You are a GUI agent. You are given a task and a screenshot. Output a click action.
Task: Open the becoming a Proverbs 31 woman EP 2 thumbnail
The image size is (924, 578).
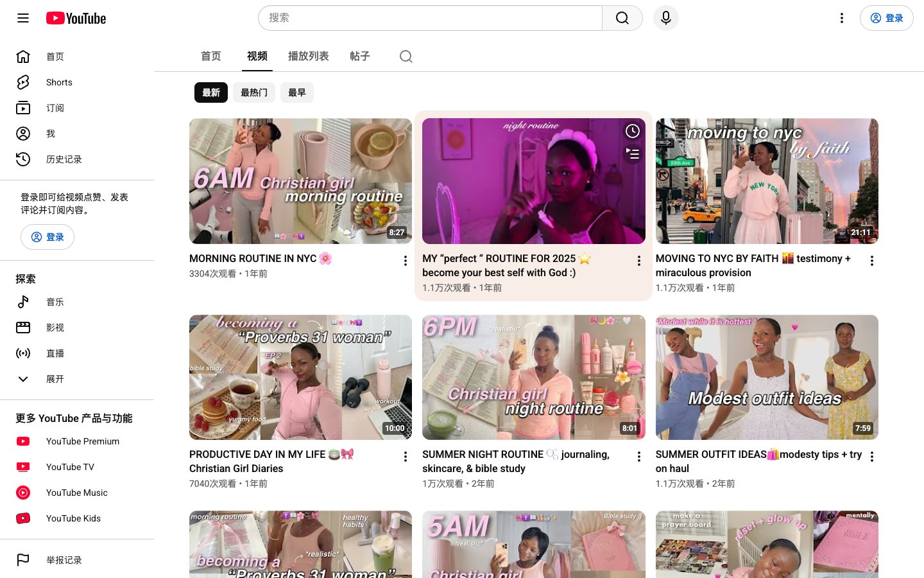pyautogui.click(x=300, y=377)
